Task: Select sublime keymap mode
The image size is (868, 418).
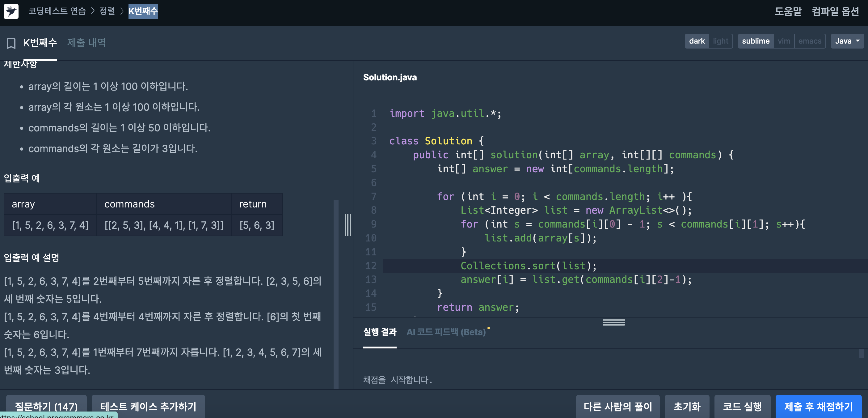Action: pos(756,41)
